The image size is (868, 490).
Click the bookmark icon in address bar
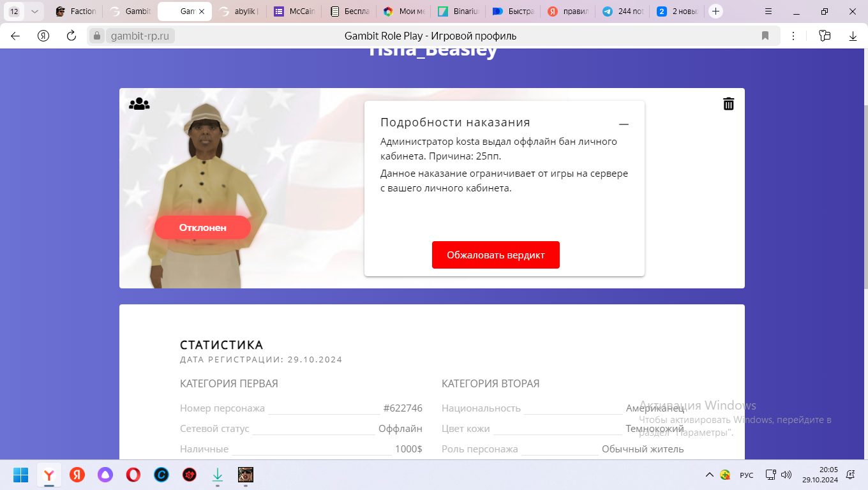765,36
